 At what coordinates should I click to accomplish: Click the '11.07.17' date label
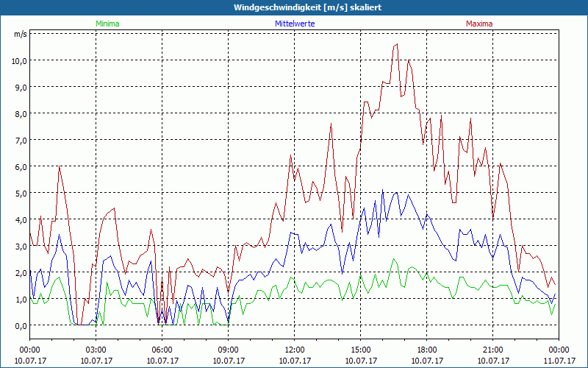(559, 361)
